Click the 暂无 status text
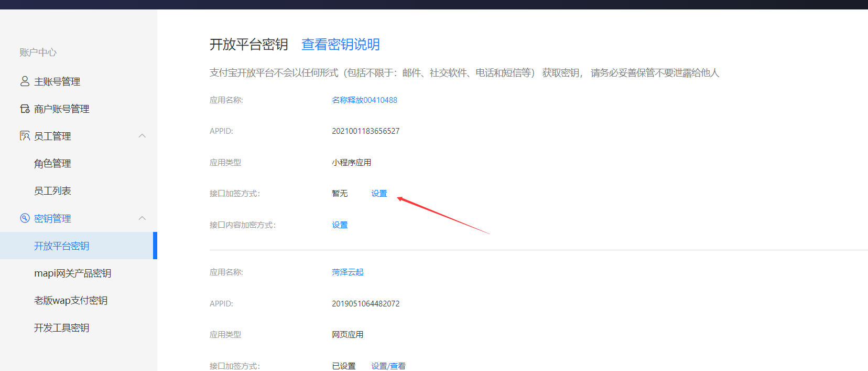This screenshot has height=371, width=868. (340, 193)
